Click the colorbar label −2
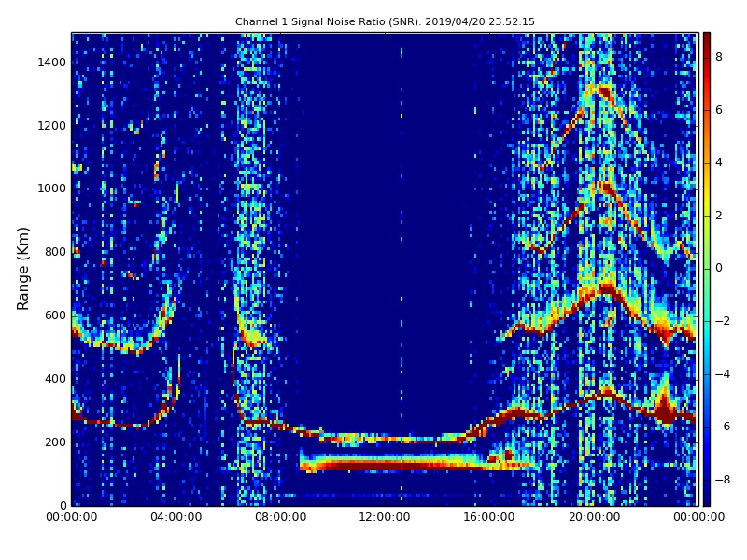This screenshot has width=747, height=560. pos(723,321)
